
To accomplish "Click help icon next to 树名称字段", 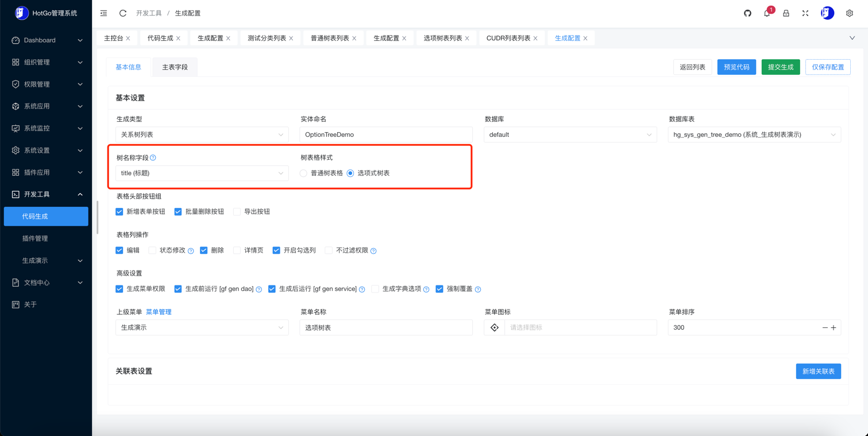I will [x=153, y=157].
